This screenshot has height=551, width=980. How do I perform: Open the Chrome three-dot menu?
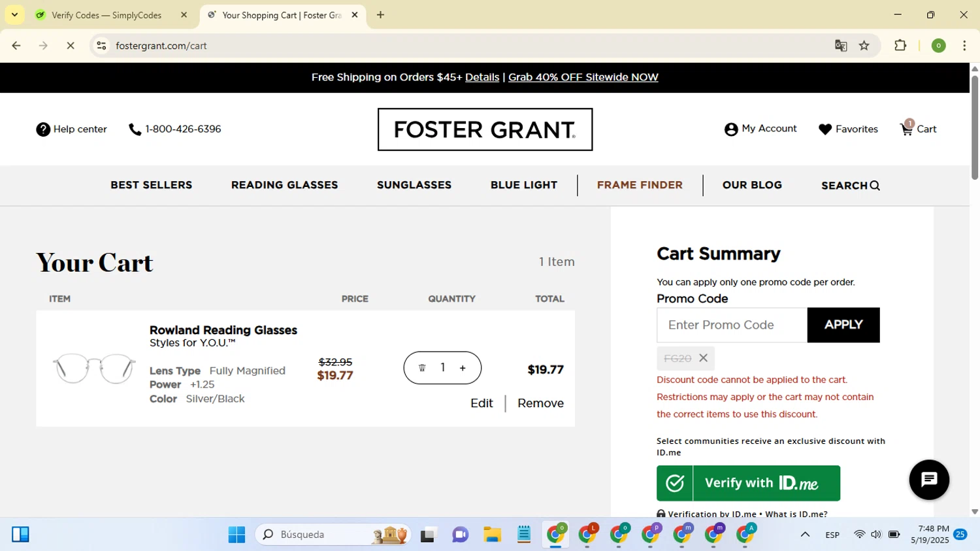click(964, 46)
